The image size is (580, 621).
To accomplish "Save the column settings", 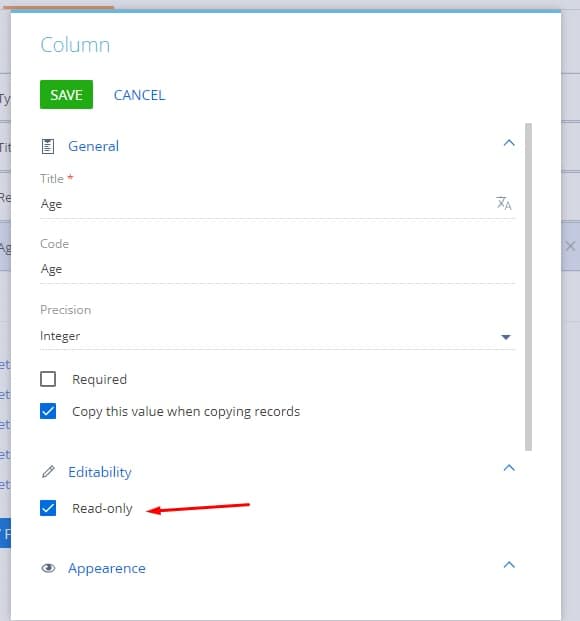I will [x=67, y=95].
